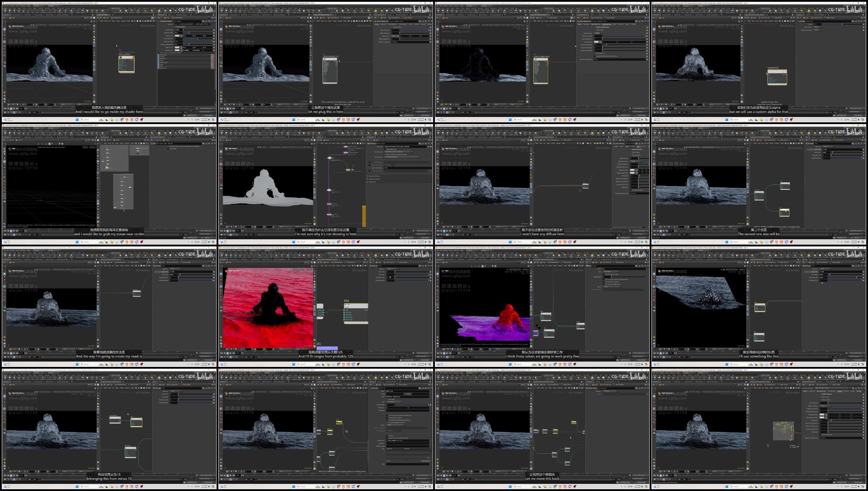Viewport: 868px width, 491px height.
Task: Toggle Enable Refractions in 'won't have any diffuse' frame
Action: [631, 149]
